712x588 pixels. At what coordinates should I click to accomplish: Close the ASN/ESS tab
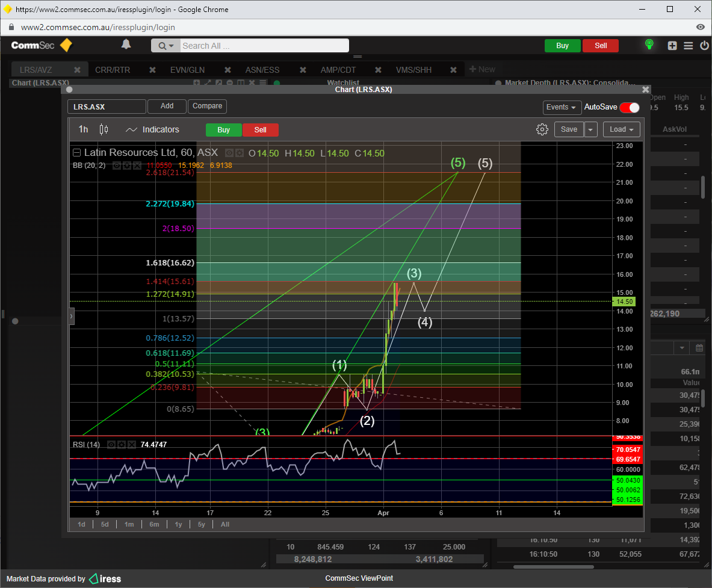pos(303,70)
